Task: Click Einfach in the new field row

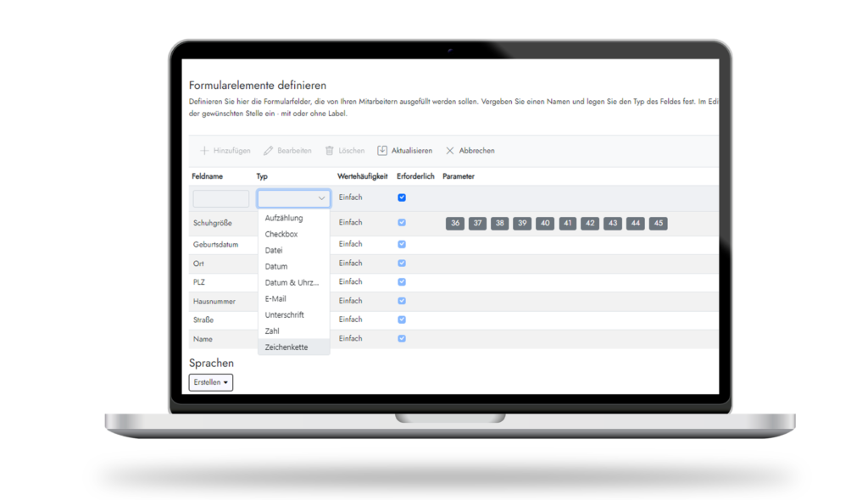Action: (350, 197)
